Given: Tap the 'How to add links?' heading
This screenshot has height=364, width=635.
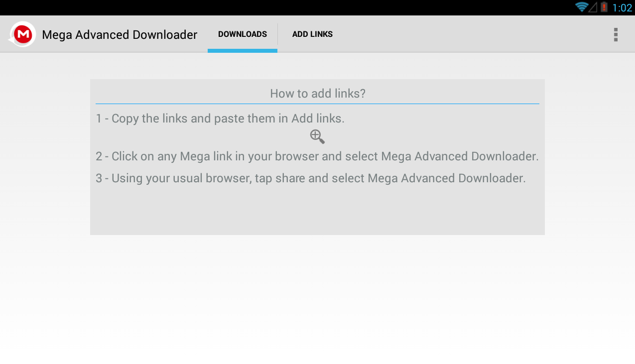Looking at the screenshot, I should (x=318, y=94).
